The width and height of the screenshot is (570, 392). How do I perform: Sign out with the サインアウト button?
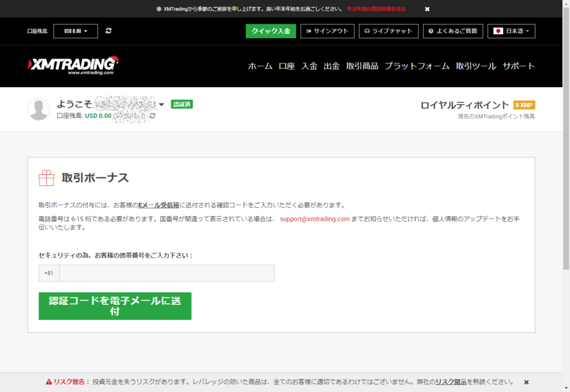[327, 31]
